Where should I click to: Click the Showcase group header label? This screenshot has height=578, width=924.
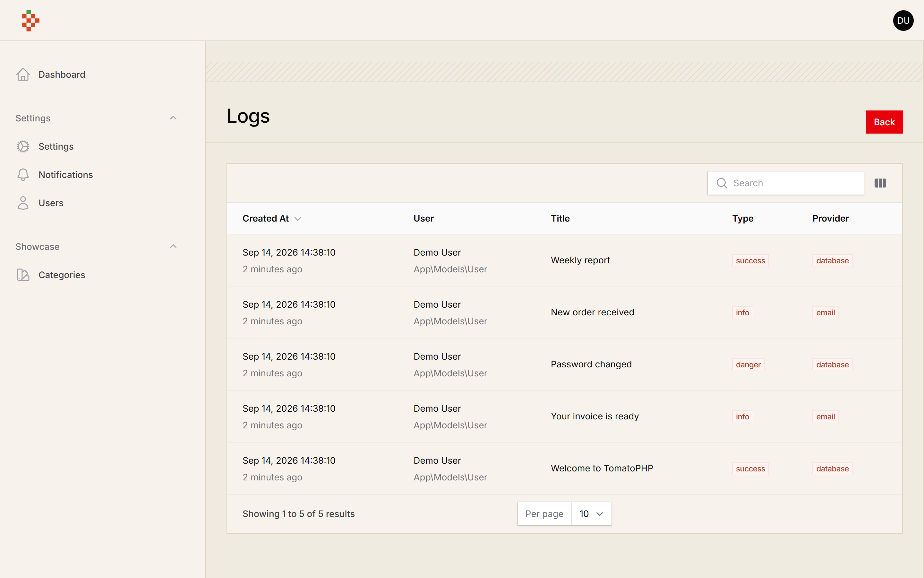(38, 247)
